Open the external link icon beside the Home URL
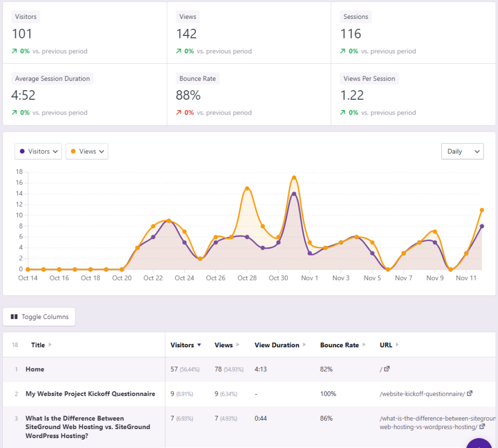This screenshot has width=498, height=448. click(x=386, y=369)
